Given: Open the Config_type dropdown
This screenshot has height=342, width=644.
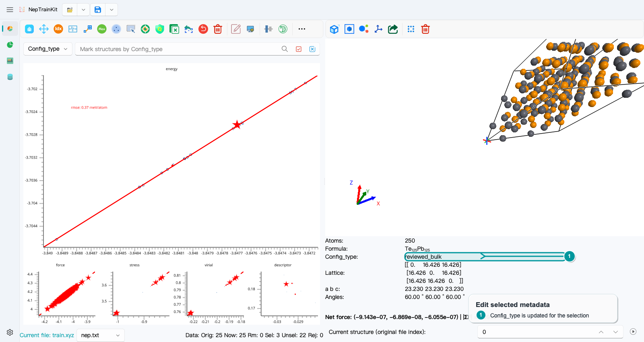Looking at the screenshot, I should (48, 49).
